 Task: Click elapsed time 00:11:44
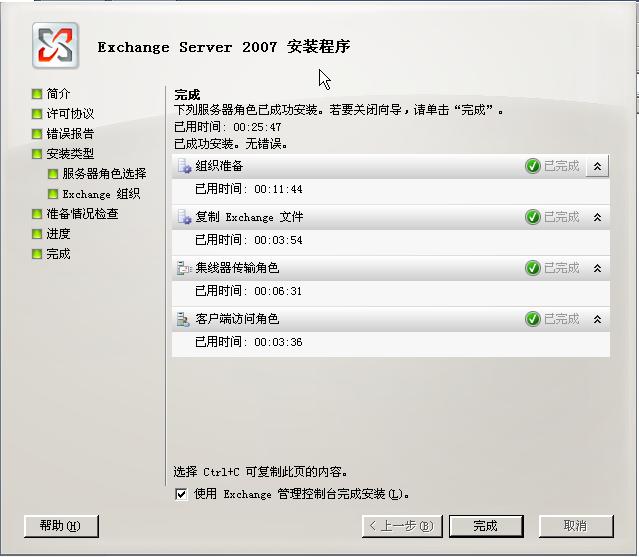[278, 189]
